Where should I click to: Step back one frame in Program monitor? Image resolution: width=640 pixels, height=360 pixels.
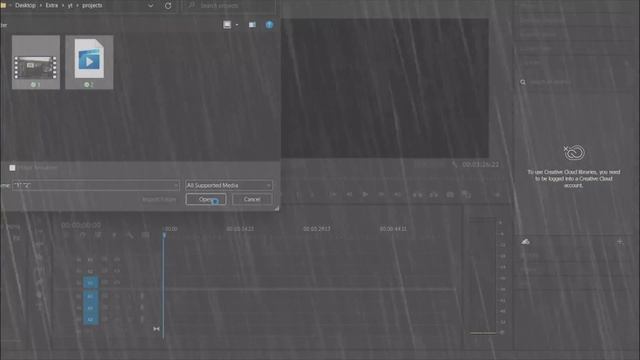[349, 195]
